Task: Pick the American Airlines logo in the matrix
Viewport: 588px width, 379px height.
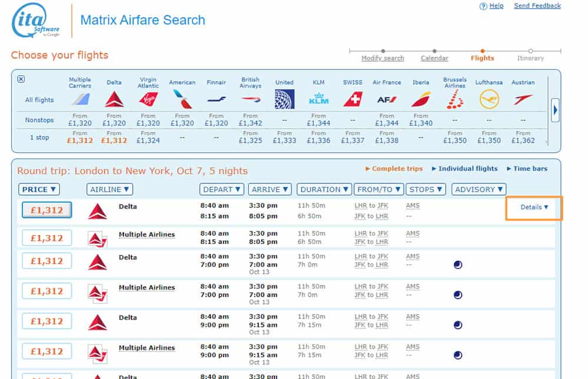Action: click(182, 99)
